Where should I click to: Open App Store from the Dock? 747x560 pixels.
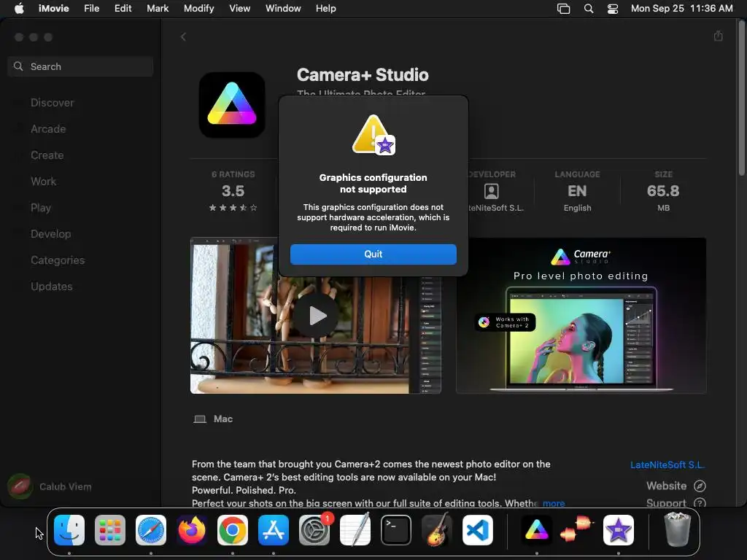pos(274,530)
